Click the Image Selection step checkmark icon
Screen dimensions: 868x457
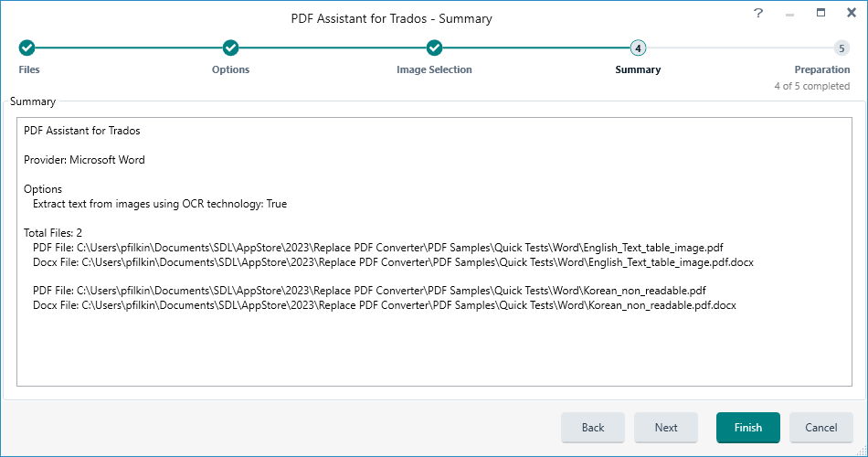[434, 48]
